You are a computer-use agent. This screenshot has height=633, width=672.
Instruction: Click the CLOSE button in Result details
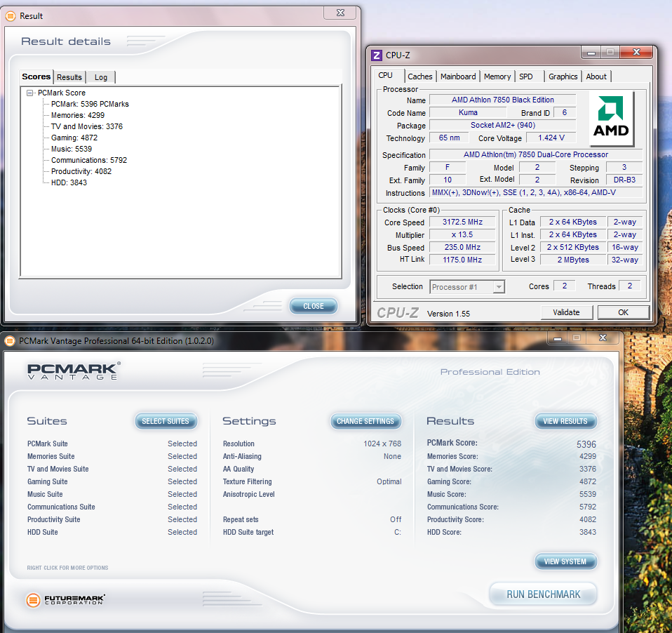314,306
